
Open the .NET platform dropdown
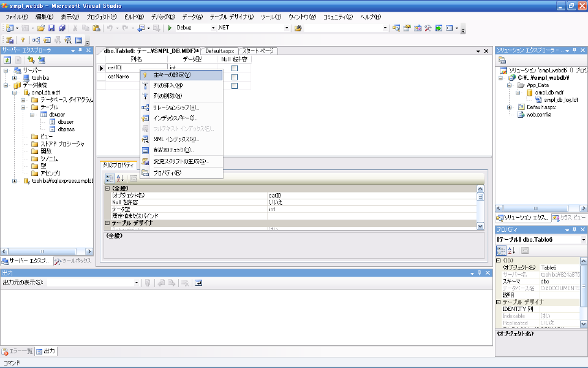pos(287,28)
